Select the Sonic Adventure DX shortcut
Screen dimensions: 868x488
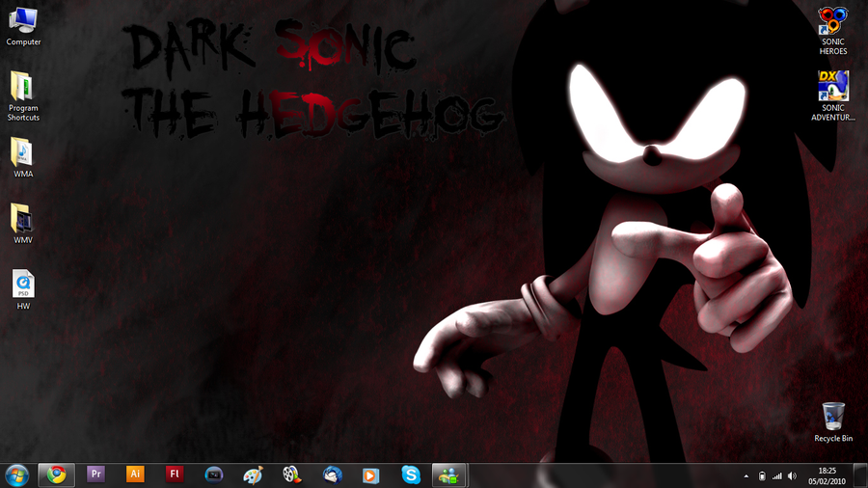pyautogui.click(x=832, y=95)
